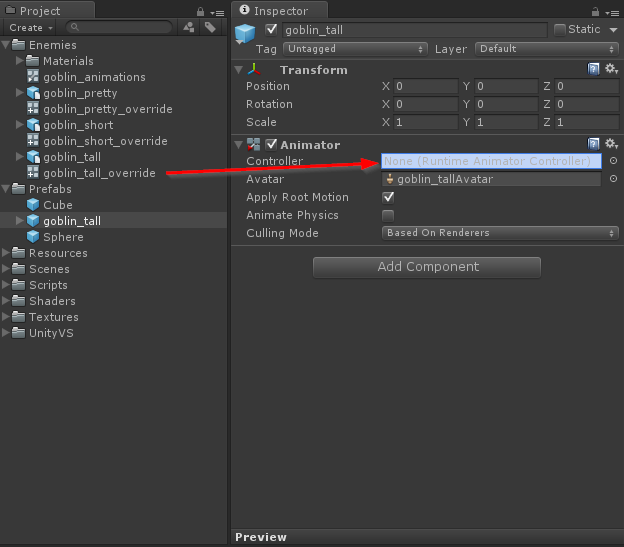Expand the goblin_pretty model arrow
This screenshot has width=624, height=547.
(19, 92)
